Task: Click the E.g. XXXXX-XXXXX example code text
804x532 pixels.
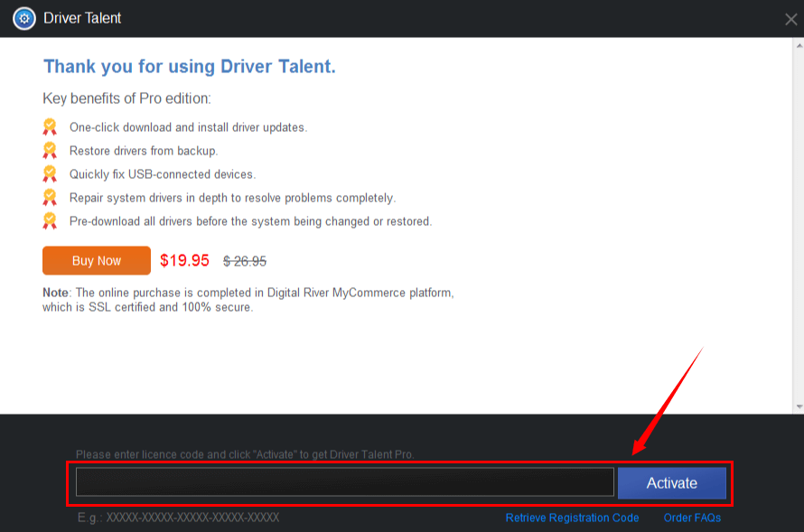Action: 179,518
